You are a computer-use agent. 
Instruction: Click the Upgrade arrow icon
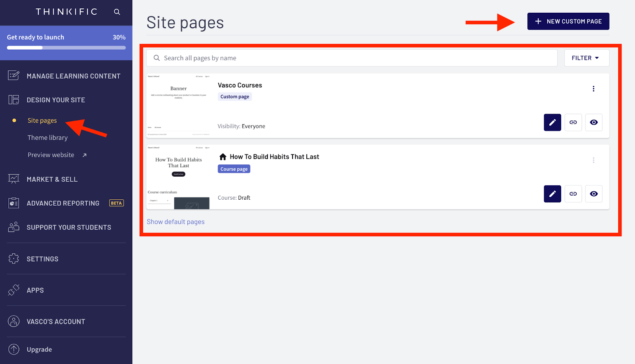pos(13,349)
